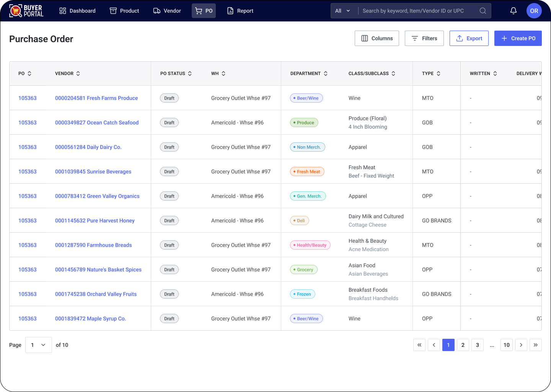Open the Dashboard nav item
Screen dimensions: 551x392
coord(77,11)
